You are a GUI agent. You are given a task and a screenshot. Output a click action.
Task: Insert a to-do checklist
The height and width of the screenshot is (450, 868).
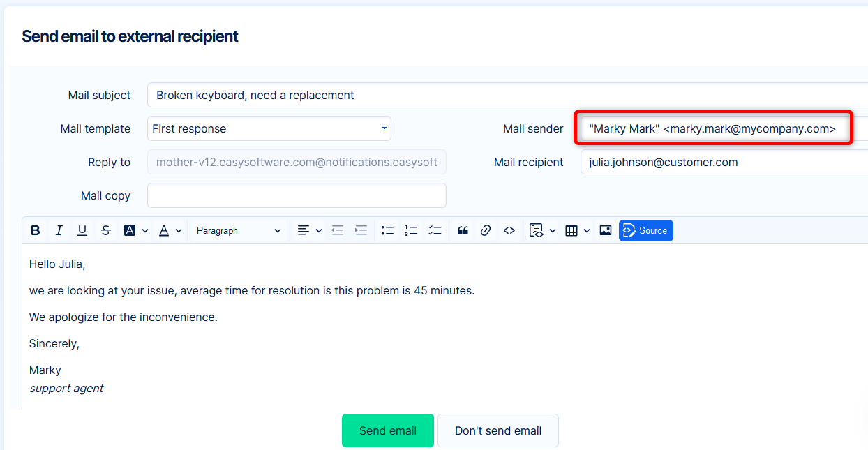point(435,230)
